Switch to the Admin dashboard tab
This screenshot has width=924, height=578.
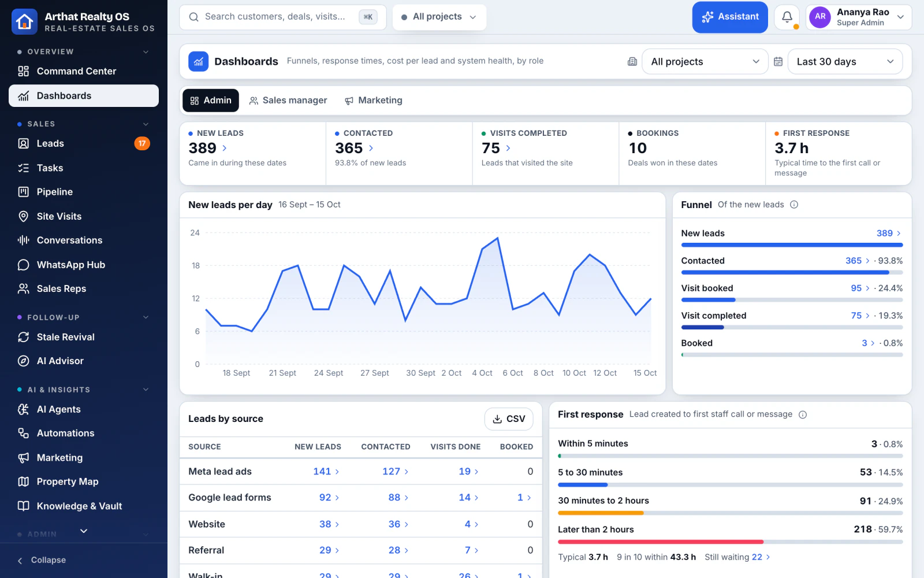coord(211,101)
